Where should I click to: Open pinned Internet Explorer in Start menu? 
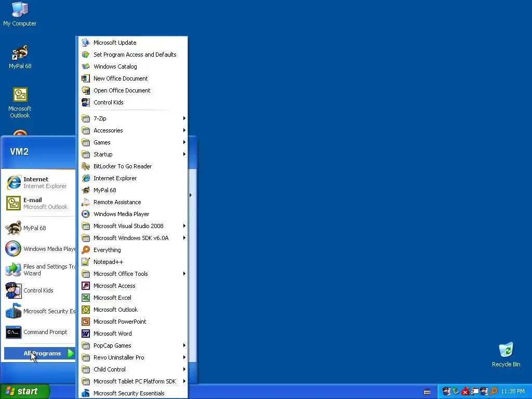click(x=39, y=182)
